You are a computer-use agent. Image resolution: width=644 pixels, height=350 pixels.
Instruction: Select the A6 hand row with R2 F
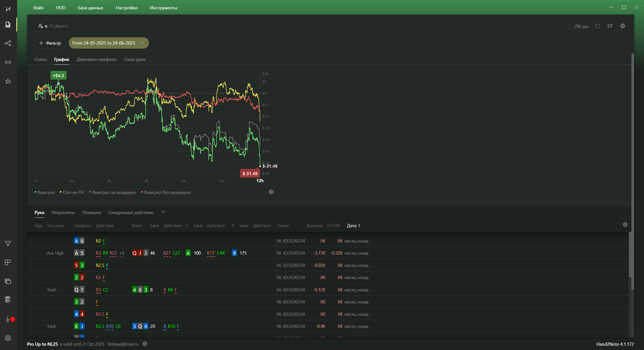pos(328,241)
